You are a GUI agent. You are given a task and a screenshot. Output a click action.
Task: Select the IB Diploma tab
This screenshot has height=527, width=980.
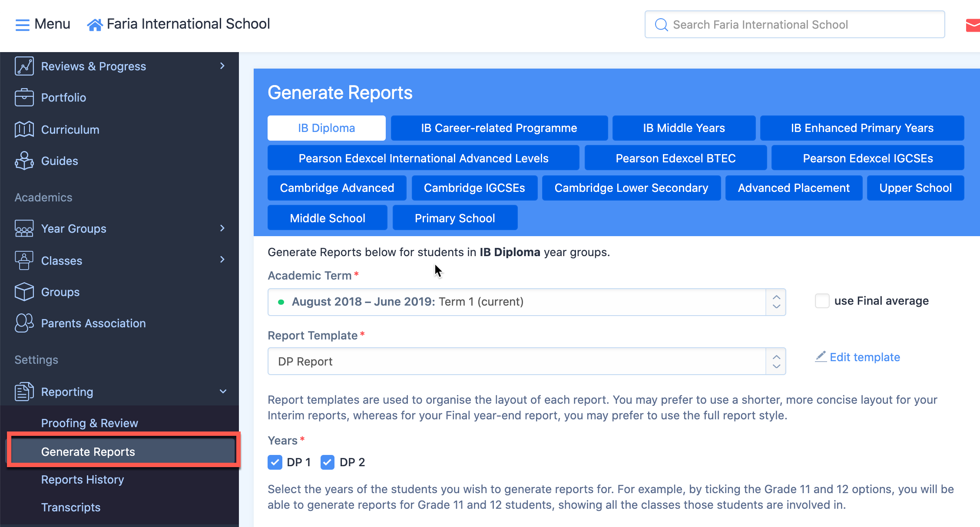coord(327,128)
